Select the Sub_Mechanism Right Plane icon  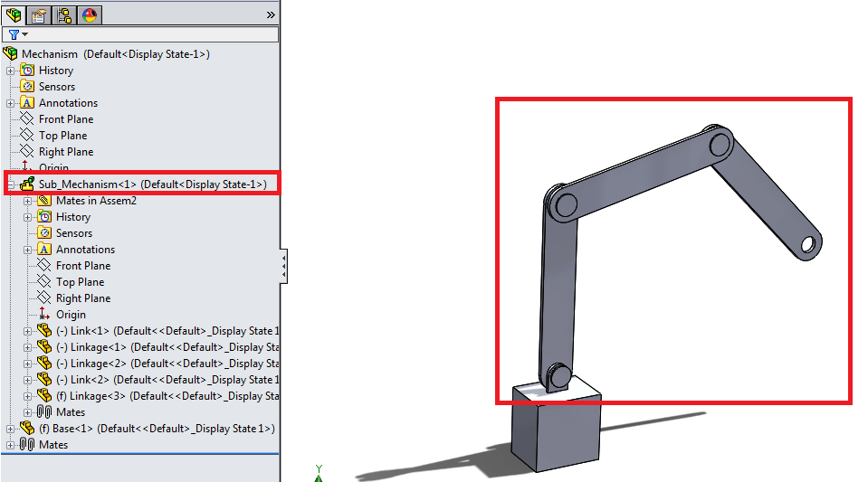44,298
